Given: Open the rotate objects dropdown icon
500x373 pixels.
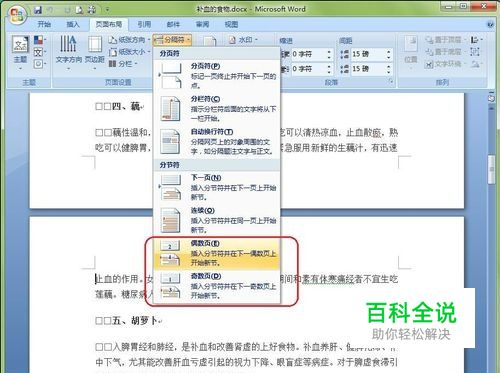Looking at the screenshot, I should pos(476,64).
